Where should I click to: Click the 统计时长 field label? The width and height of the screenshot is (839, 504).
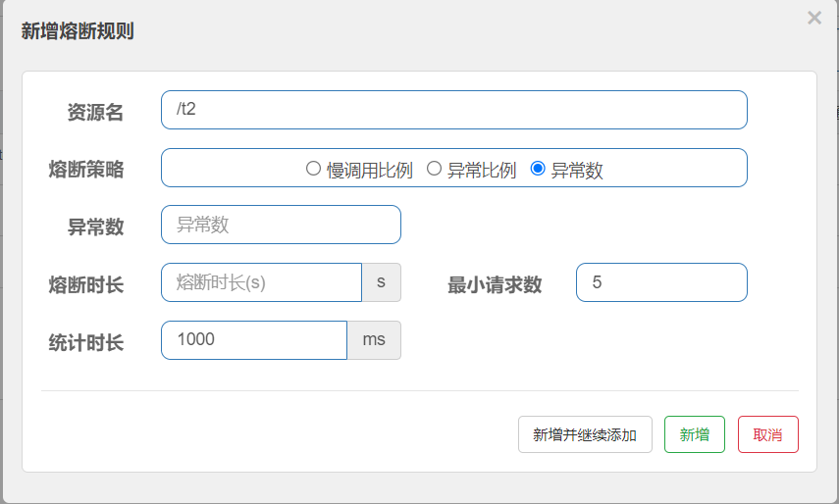(x=86, y=343)
